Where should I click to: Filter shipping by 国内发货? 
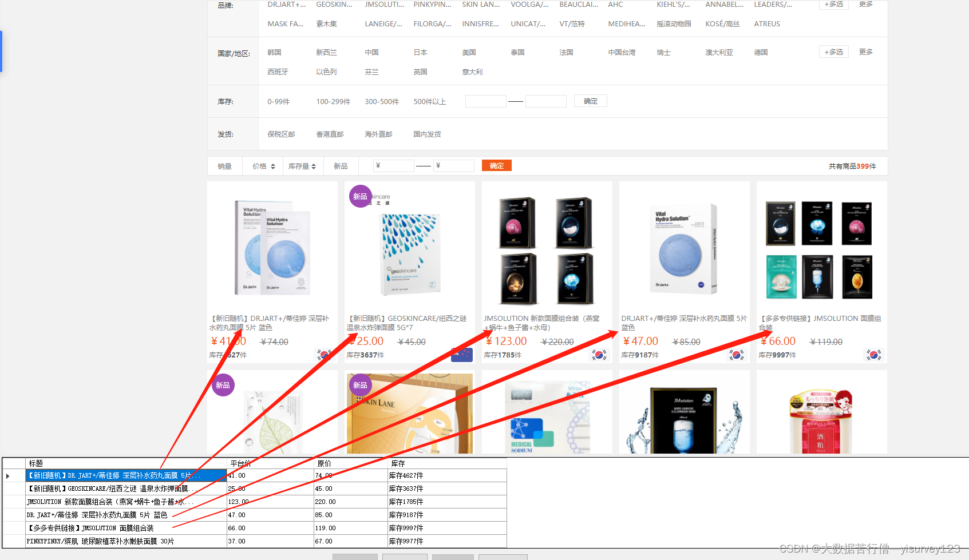point(428,134)
